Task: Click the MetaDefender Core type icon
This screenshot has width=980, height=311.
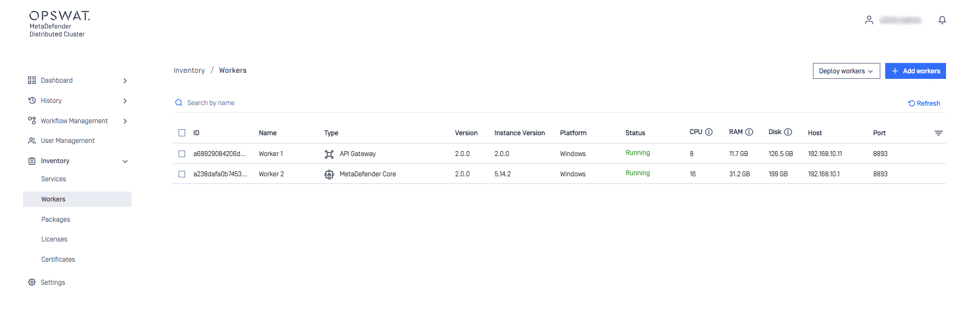Action: pyautogui.click(x=329, y=175)
